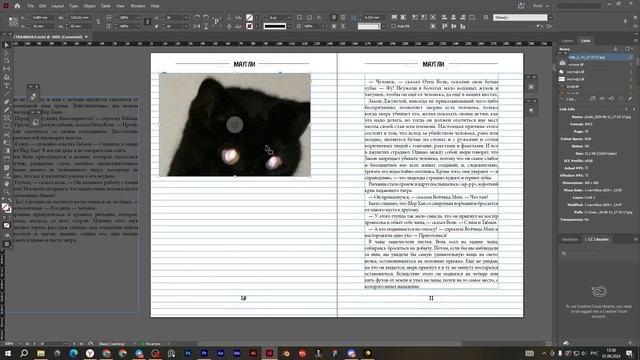The height and width of the screenshot is (360, 640).
Task: Select the Pen tool
Action: (7, 102)
